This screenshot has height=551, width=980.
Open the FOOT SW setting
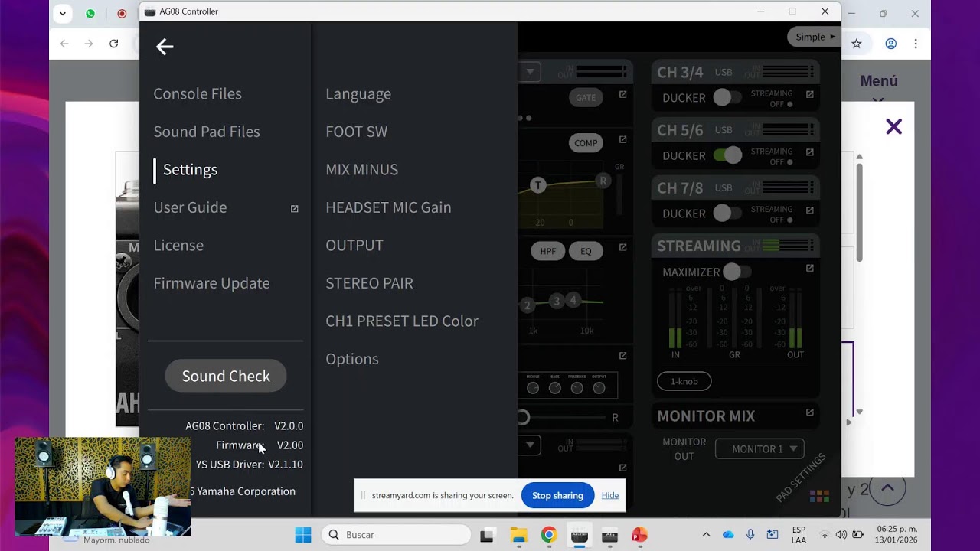point(357,132)
